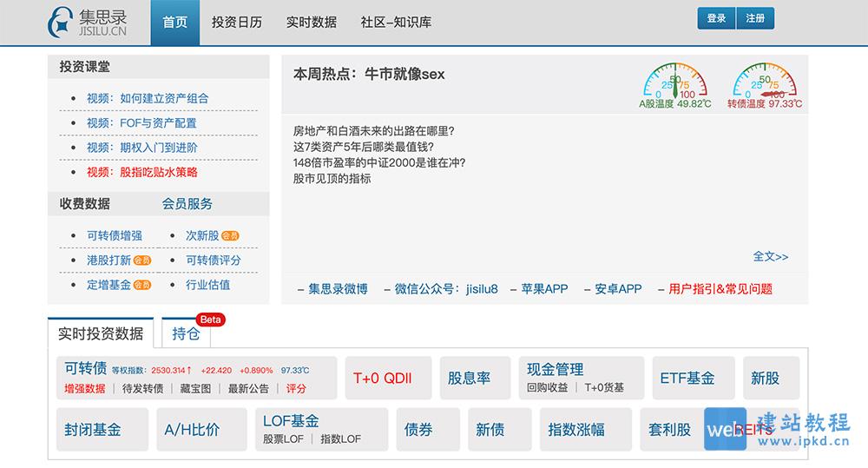Open the 港股打新 link
The width and height of the screenshot is (868, 468).
[108, 260]
